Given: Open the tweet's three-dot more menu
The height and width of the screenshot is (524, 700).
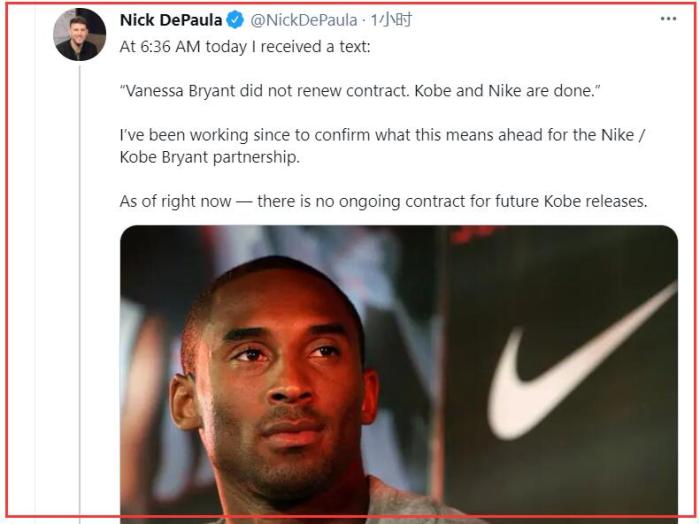Looking at the screenshot, I should pyautogui.click(x=668, y=20).
